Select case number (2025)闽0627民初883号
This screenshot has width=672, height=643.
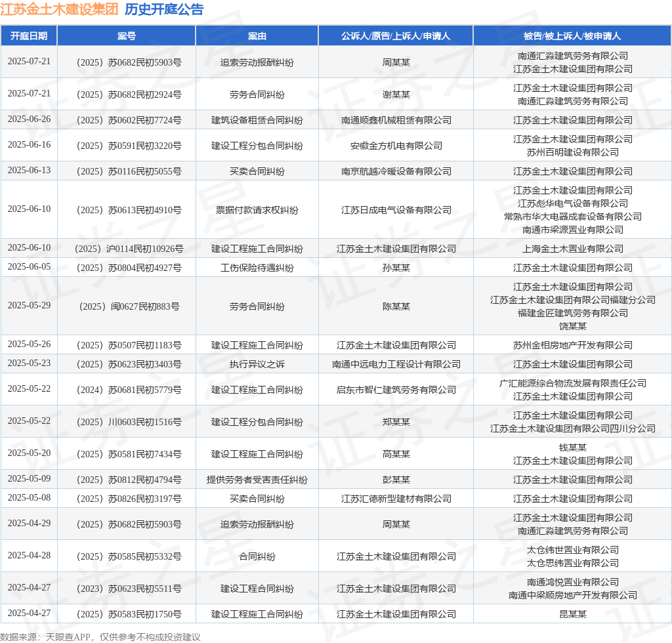click(x=129, y=306)
